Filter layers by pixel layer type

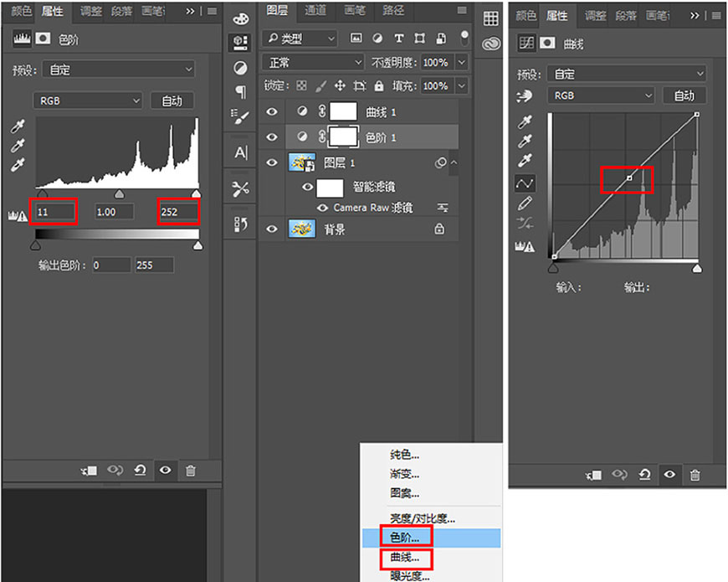356,38
